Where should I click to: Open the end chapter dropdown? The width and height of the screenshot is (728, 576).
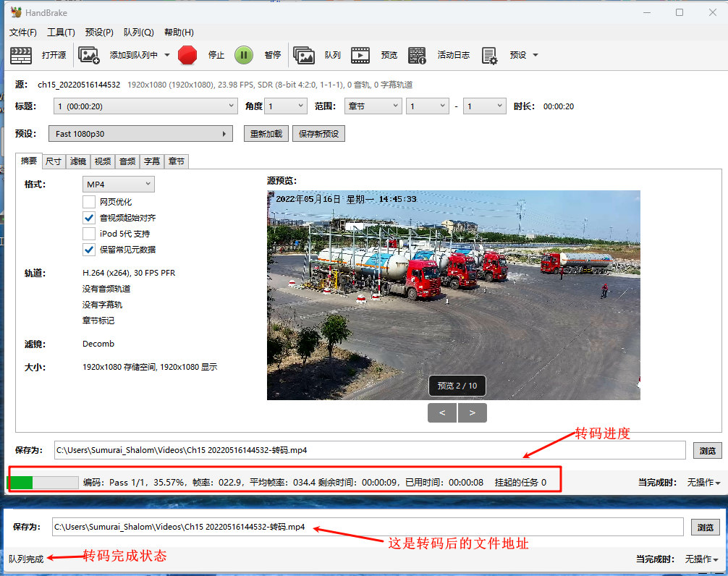click(485, 106)
